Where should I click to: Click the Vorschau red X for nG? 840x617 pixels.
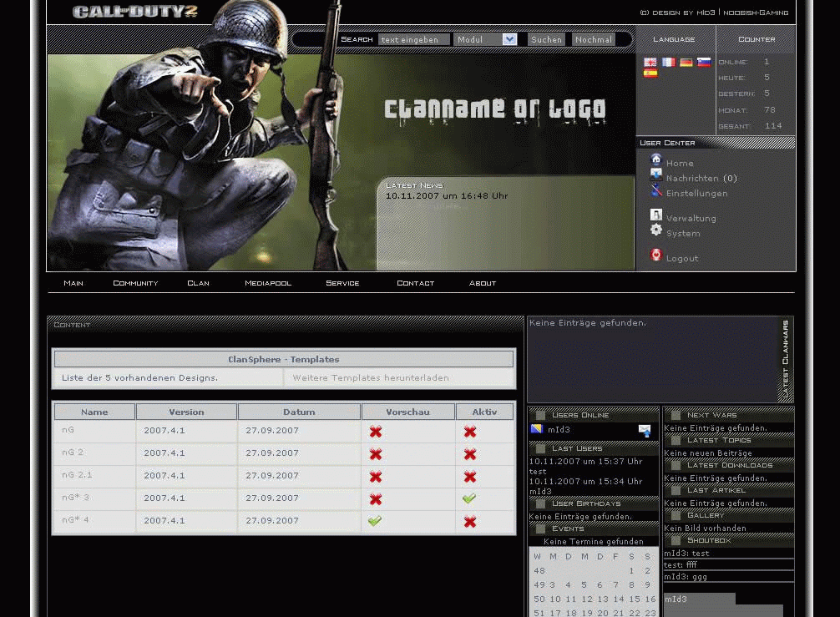tap(376, 432)
